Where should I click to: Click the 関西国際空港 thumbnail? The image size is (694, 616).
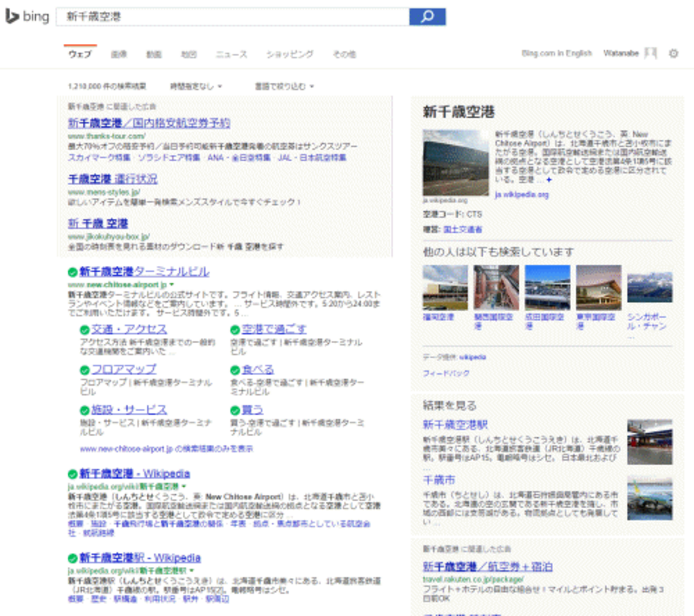496,287
